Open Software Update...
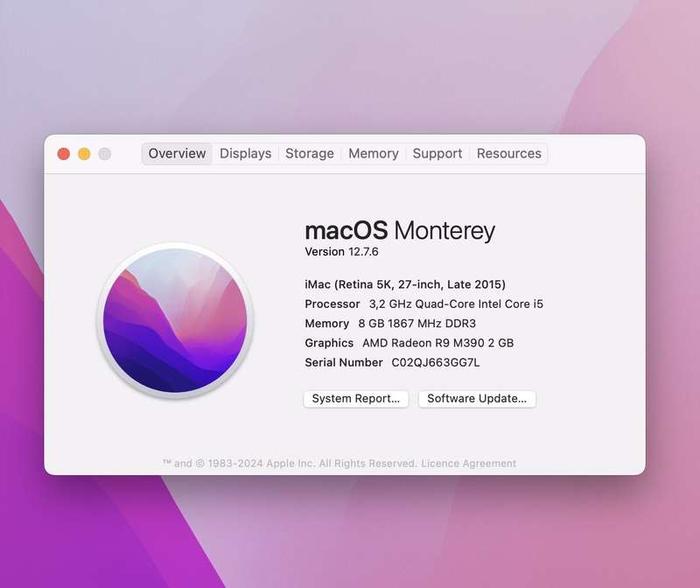The image size is (700, 588). pyautogui.click(x=477, y=399)
